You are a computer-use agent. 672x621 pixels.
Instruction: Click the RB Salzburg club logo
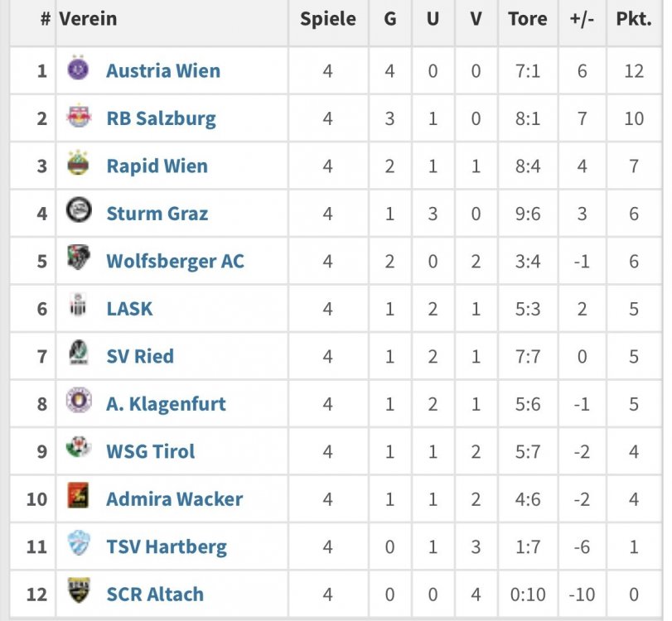[x=79, y=116]
